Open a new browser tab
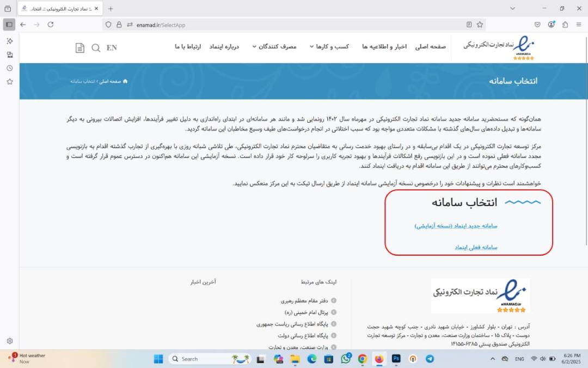The image size is (588, 368). pos(110,9)
